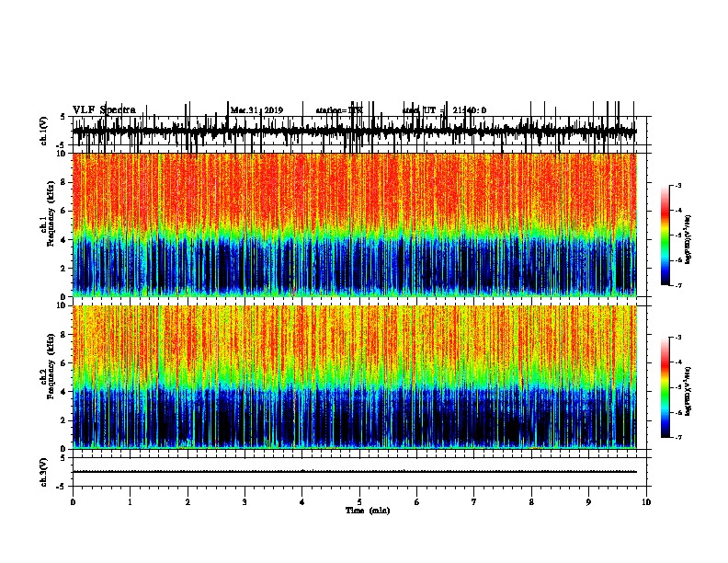Click the "-7" label on ch.1 color bar

(677, 285)
